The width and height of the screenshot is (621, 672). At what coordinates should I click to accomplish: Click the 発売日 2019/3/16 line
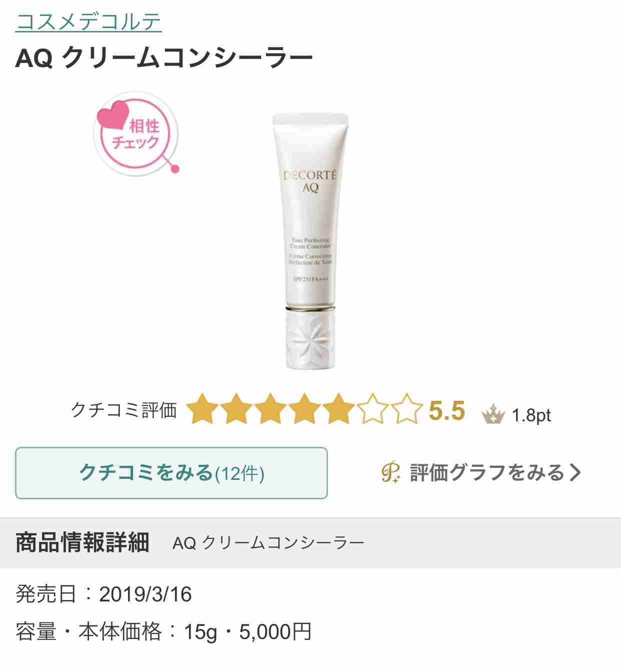(x=103, y=594)
